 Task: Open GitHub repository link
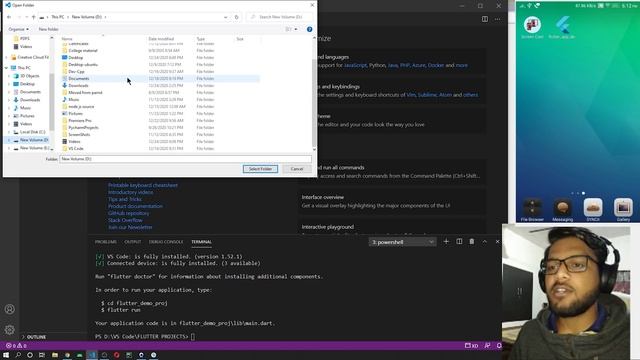(x=129, y=213)
